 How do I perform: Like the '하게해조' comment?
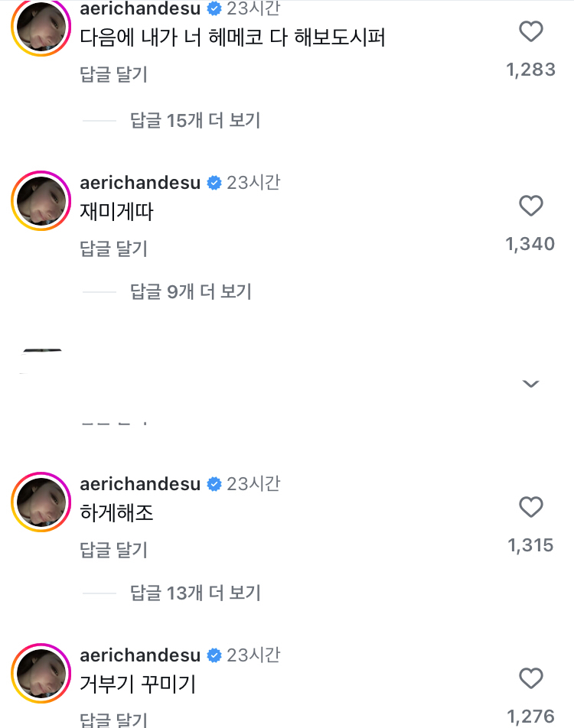(x=530, y=507)
